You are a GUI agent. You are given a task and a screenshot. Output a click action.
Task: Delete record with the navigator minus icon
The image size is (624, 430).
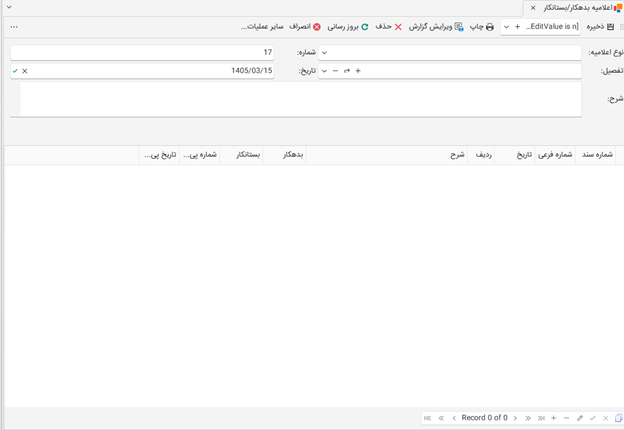coord(567,418)
